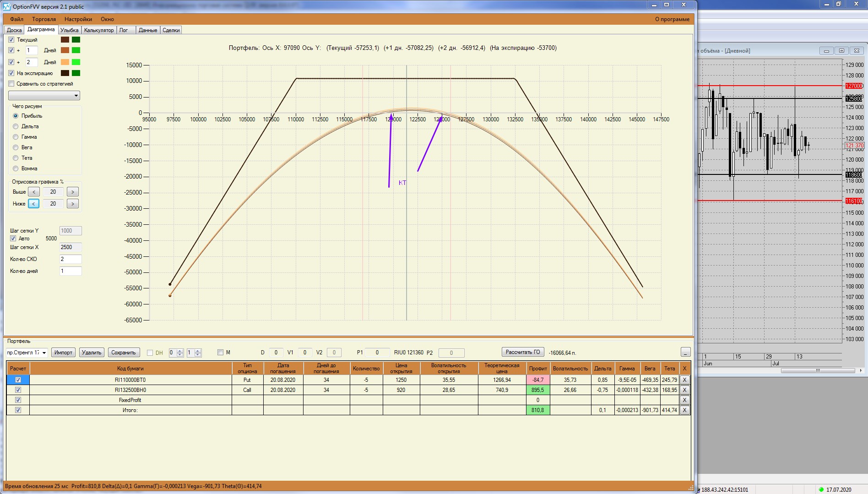Click the OptionFVV application icon in the title bar
Viewport: 868px width, 494px height.
7,6
